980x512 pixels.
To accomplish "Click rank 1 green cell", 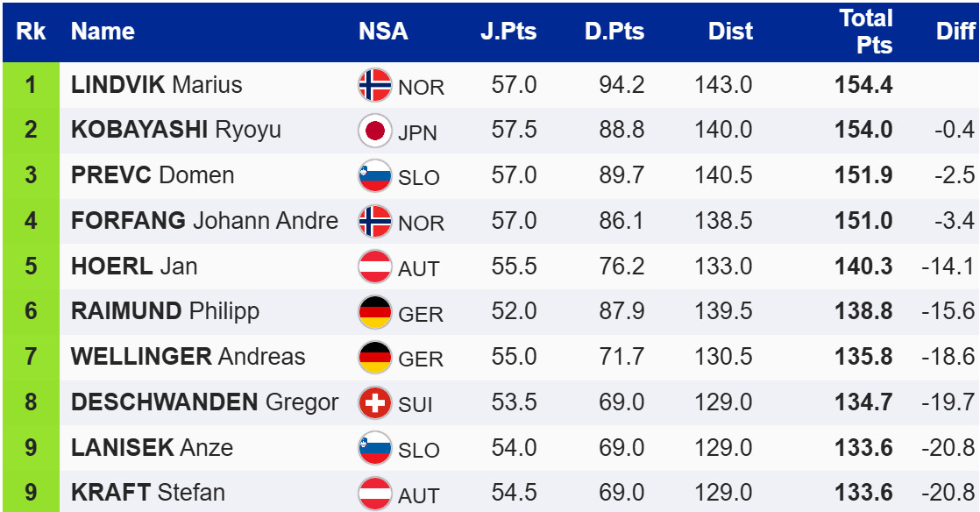I will (x=31, y=86).
